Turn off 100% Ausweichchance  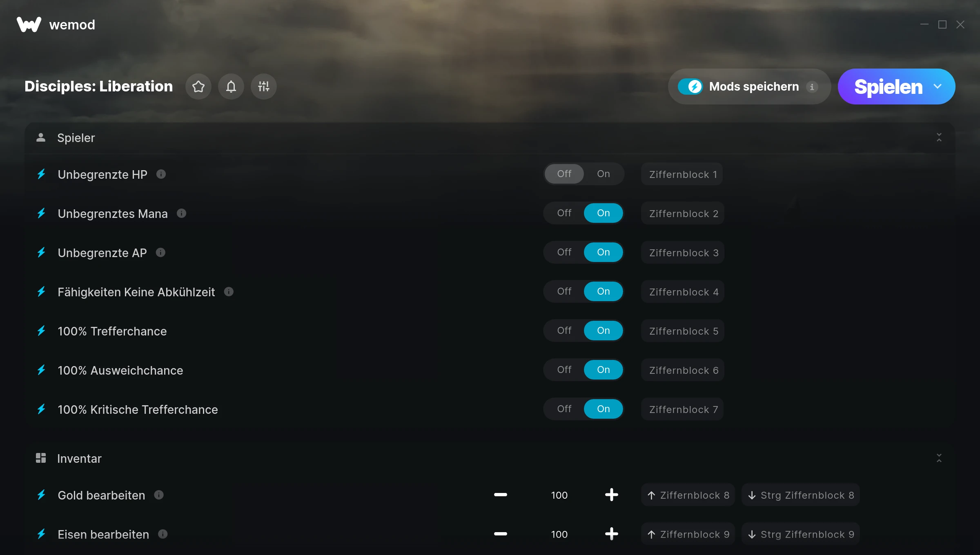click(564, 370)
